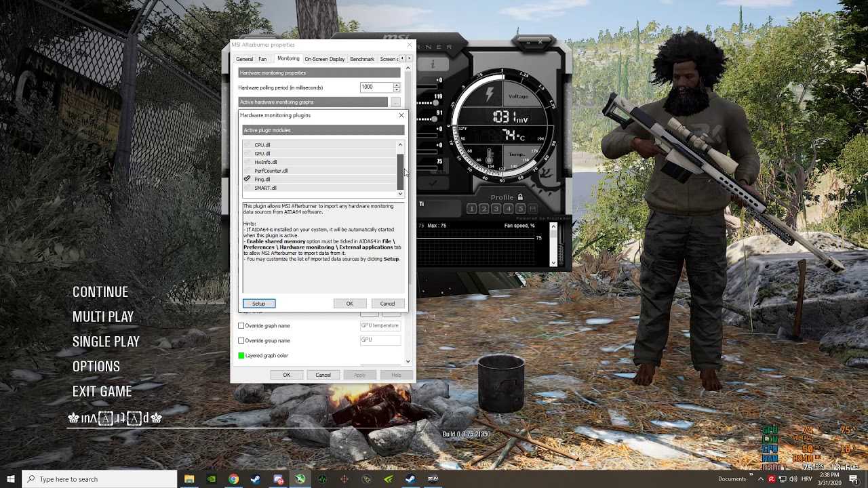Select profile slot 1 in Afterburner
The image size is (868, 488).
click(472, 209)
